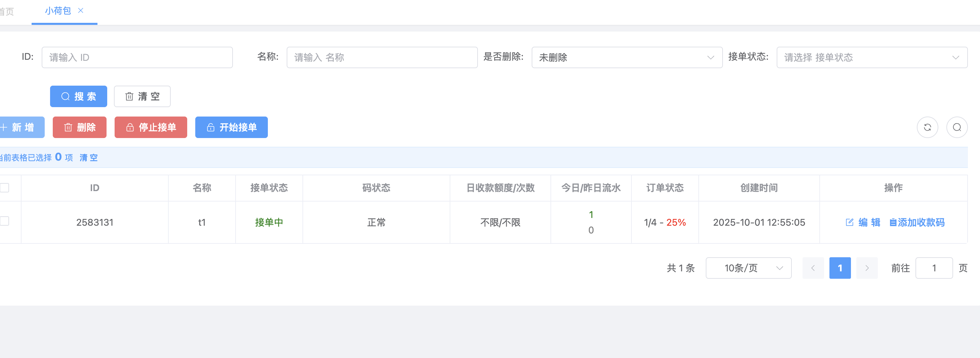Check the row 2583131 checkbox
The image size is (980, 358).
coord(5,221)
